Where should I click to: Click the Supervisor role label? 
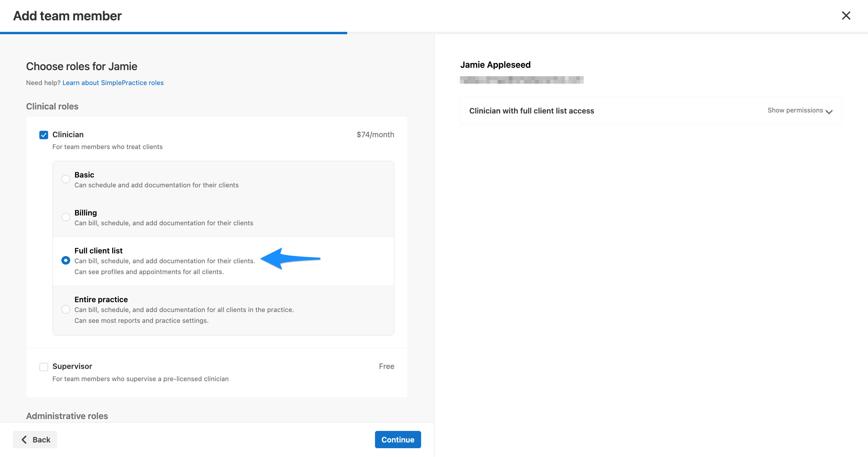(72, 366)
